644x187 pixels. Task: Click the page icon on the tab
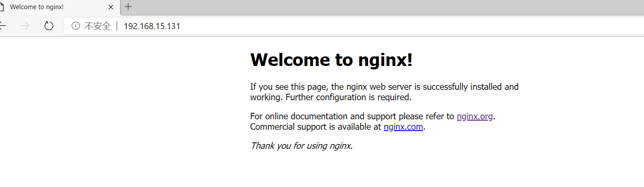pos(2,7)
